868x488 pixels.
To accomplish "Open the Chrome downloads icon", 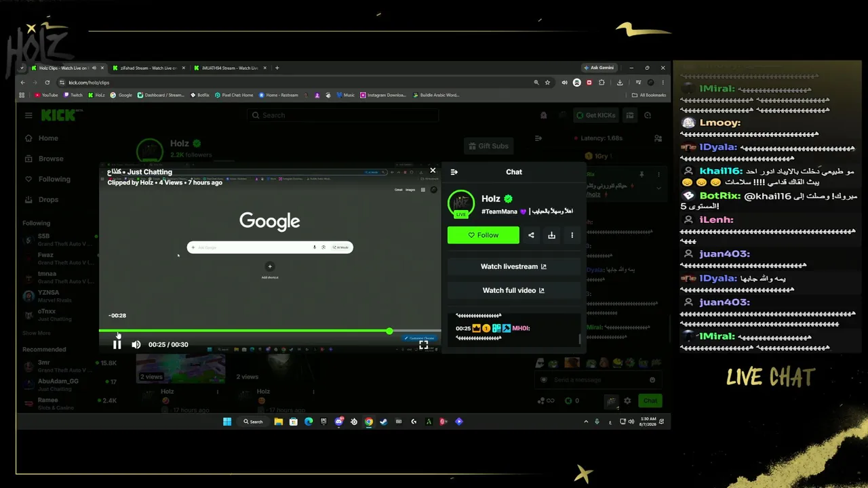I will click(620, 83).
